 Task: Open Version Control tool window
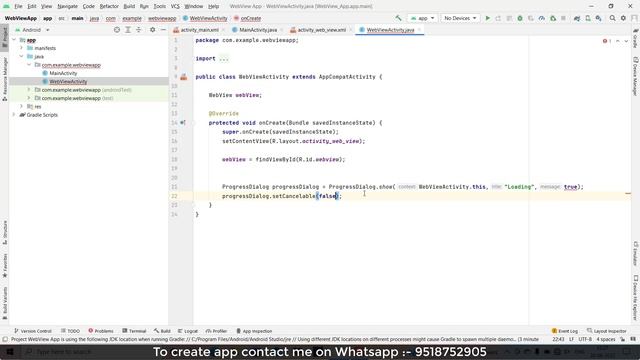point(33,331)
